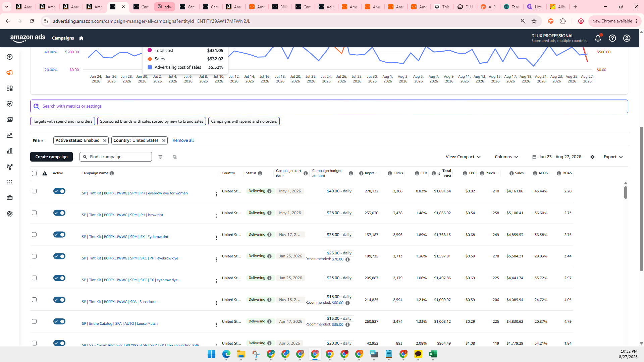Toggle active switch for eyebrow dye for women
The height and width of the screenshot is (362, 644).
59,191
